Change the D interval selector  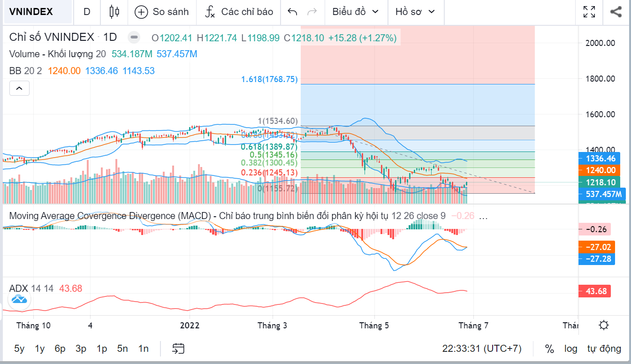point(87,12)
